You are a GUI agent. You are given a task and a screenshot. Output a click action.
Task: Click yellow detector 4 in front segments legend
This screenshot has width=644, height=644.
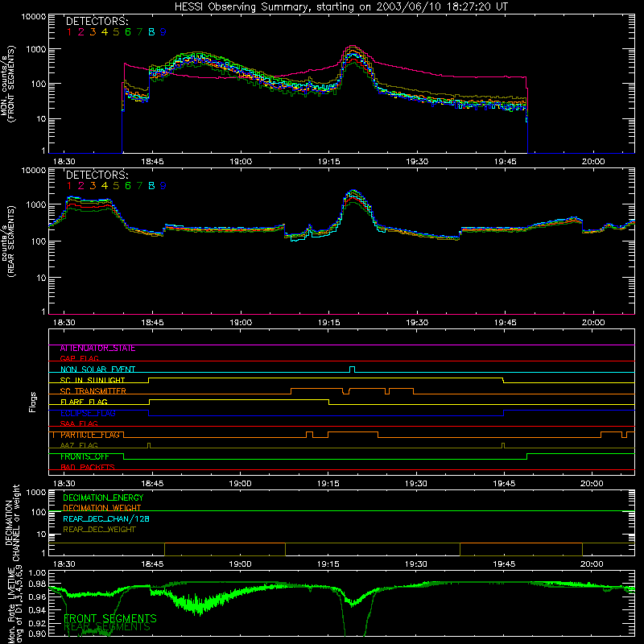coord(105,32)
